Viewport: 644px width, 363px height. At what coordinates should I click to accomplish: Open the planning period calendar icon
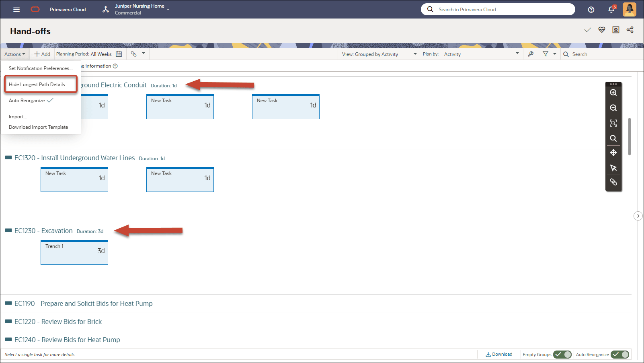[x=119, y=54]
